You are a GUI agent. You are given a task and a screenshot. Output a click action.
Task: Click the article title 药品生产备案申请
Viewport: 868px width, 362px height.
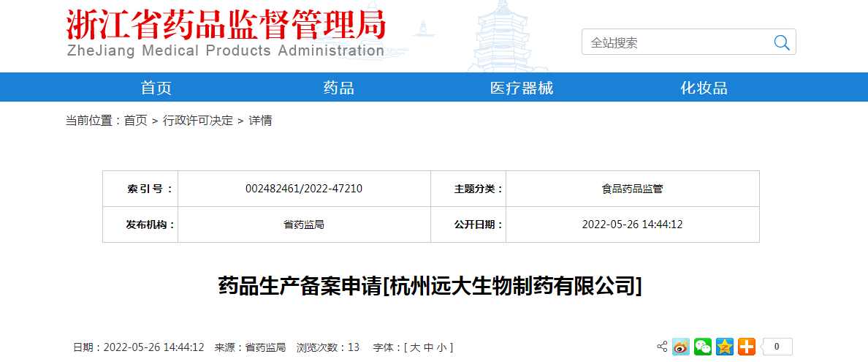click(x=430, y=287)
